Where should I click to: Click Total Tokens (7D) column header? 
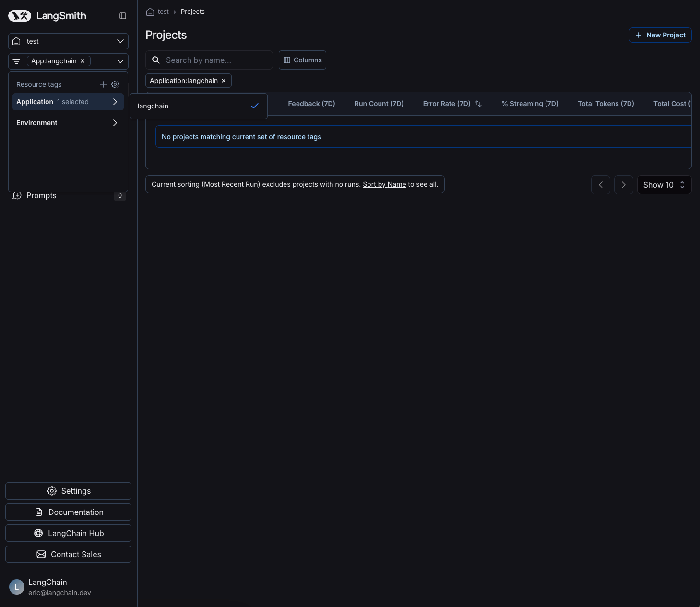(x=606, y=104)
